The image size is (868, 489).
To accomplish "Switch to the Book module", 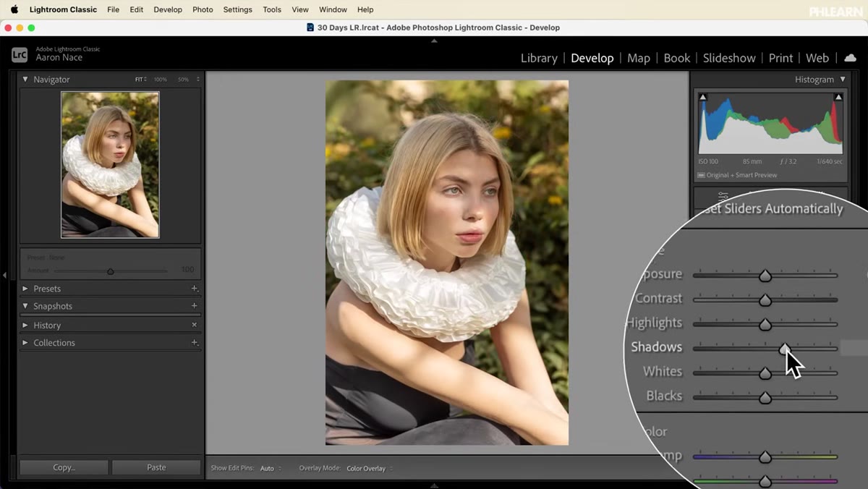I will [x=677, y=58].
